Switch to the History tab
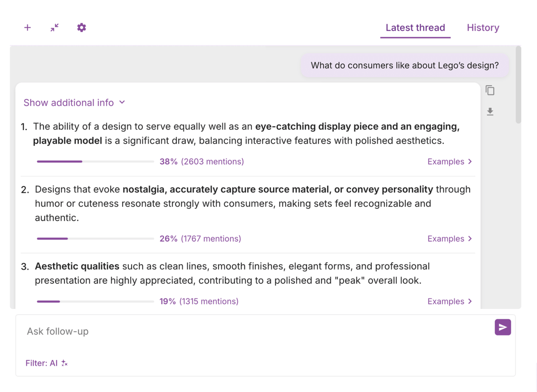This screenshot has height=392, width=537. (x=483, y=28)
